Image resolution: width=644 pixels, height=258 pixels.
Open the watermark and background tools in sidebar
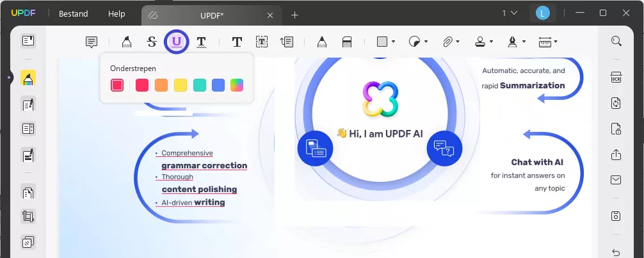coord(28,243)
